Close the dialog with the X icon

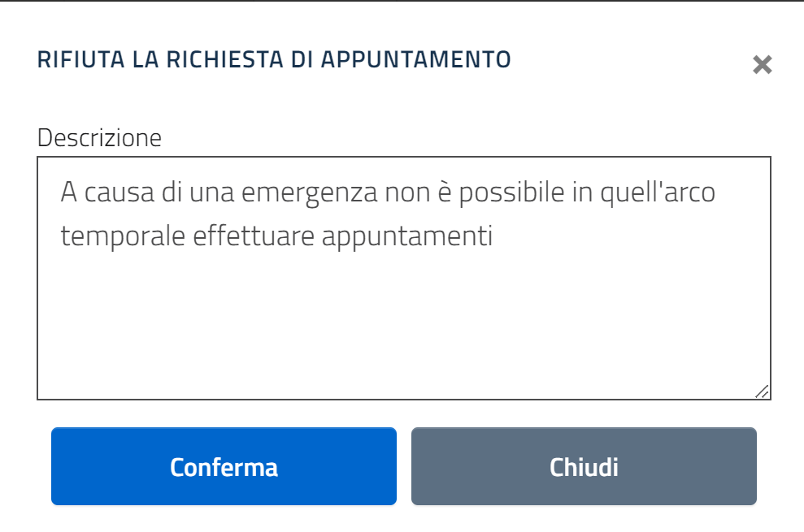762,65
